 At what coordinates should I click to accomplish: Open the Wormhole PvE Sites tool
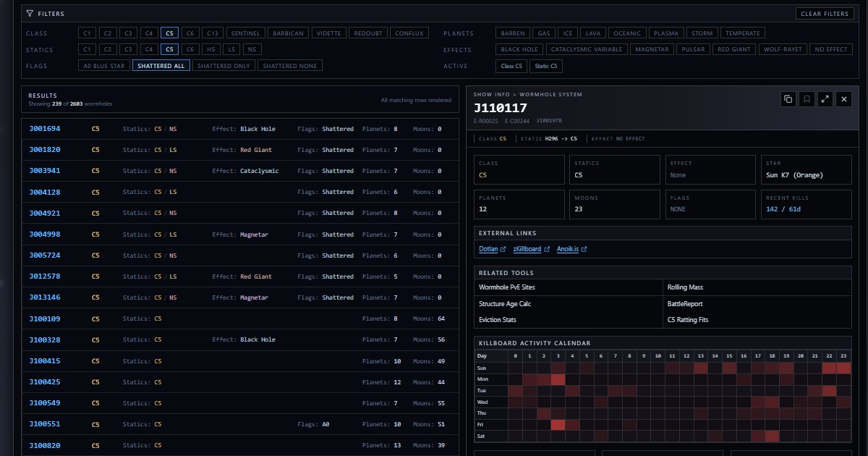click(569, 287)
